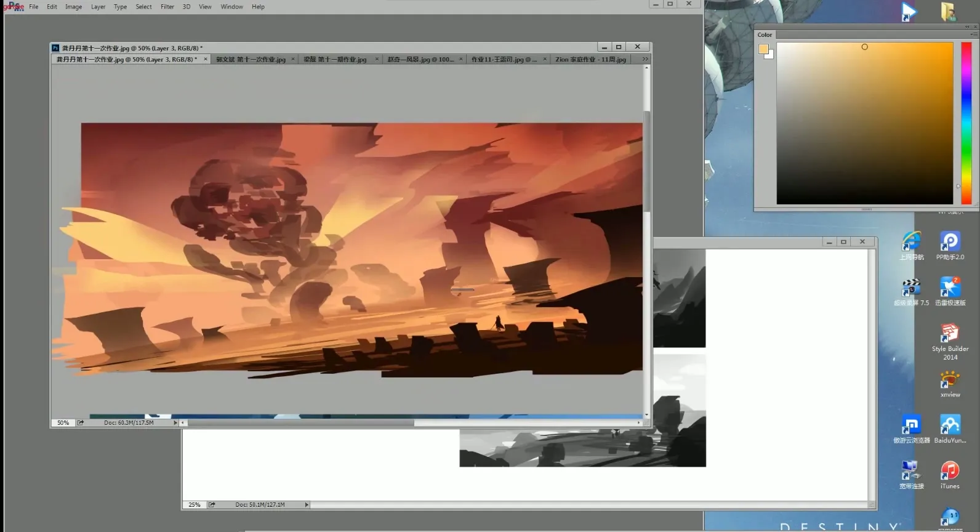Click the scroll-left arrow of the front document
This screenshot has height=532, width=980.
183,423
